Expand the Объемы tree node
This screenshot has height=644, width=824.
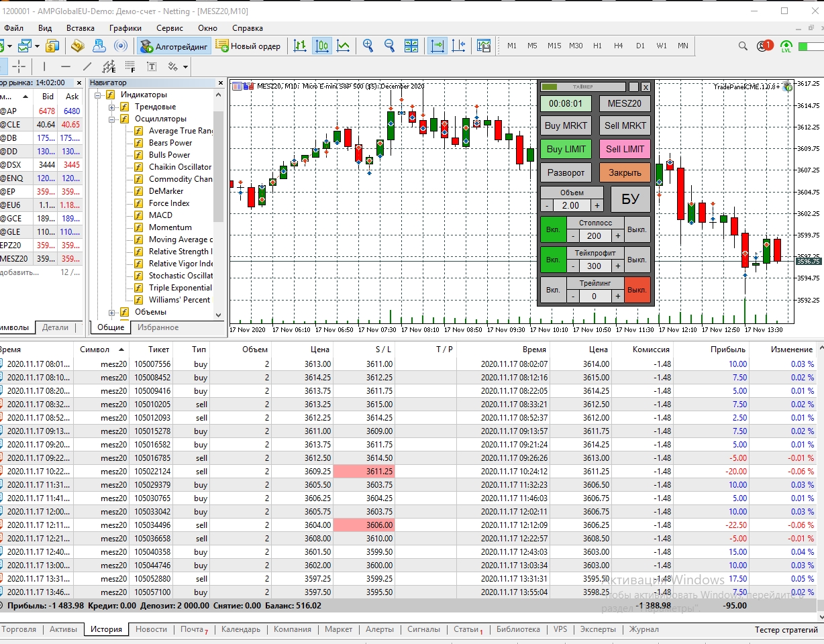click(x=111, y=312)
